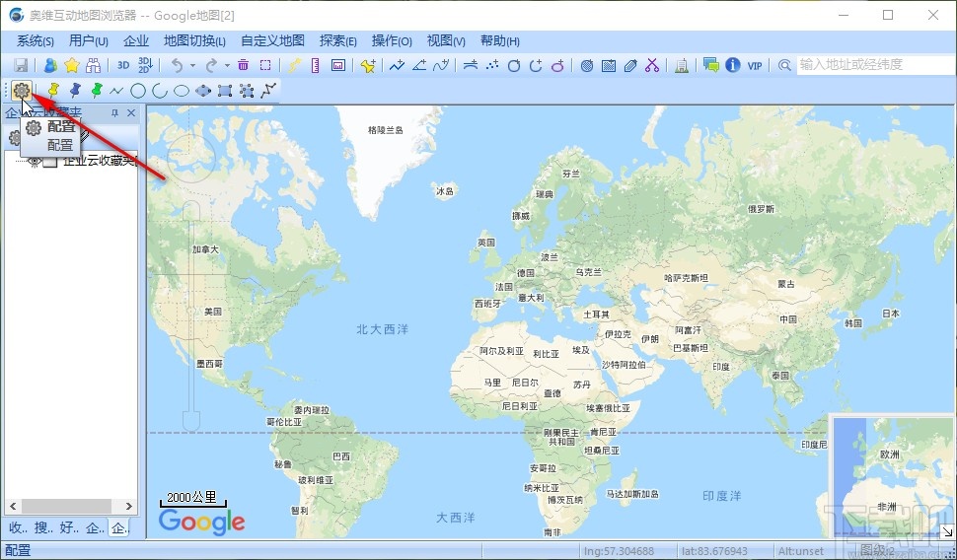
Task: Select the blue pushpin marker
Action: click(74, 91)
